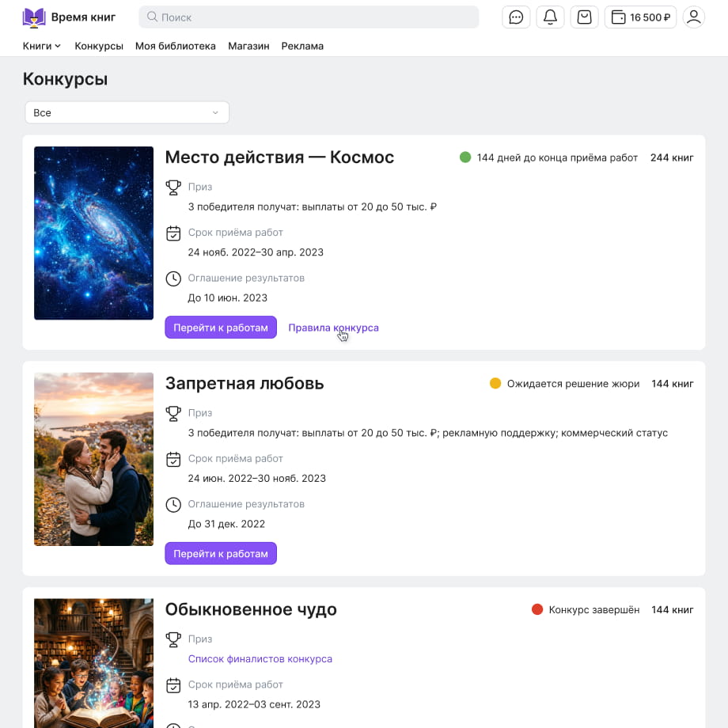Open Реклама nav item
The image size is (728, 728).
click(302, 46)
